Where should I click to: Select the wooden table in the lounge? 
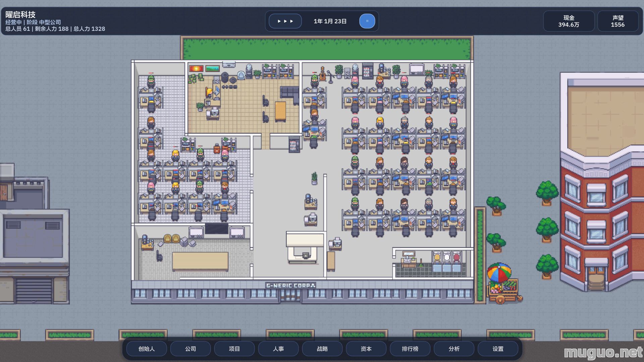[280, 112]
